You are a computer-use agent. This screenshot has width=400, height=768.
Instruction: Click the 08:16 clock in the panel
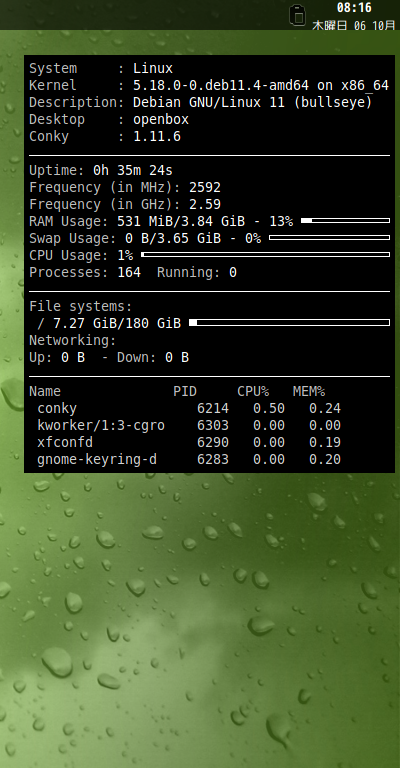[354, 7]
